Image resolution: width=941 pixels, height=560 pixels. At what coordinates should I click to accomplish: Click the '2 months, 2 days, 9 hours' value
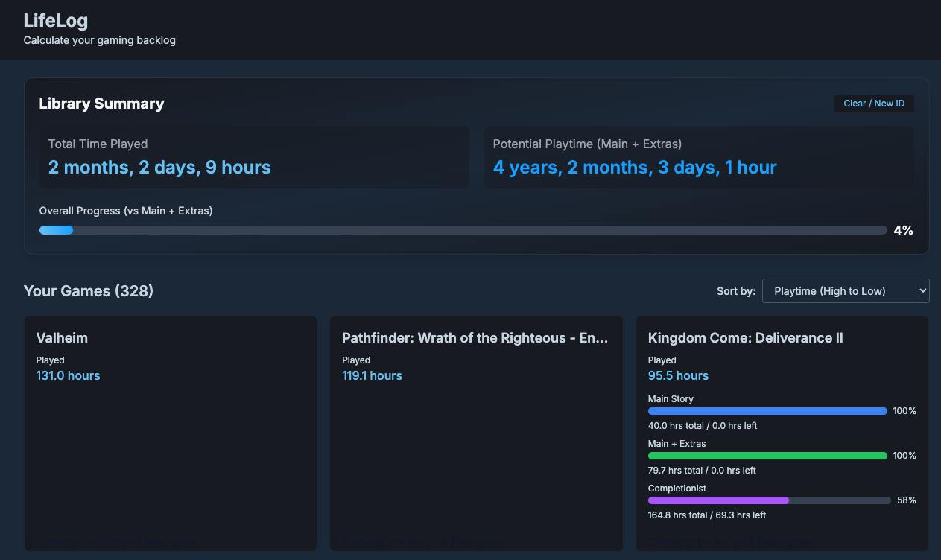click(x=159, y=167)
